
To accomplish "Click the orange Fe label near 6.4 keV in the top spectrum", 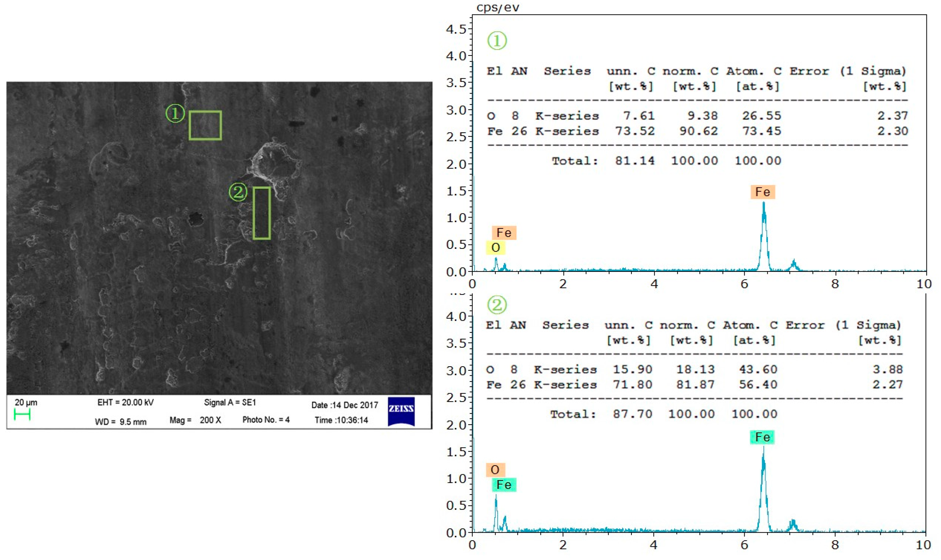I will click(762, 192).
